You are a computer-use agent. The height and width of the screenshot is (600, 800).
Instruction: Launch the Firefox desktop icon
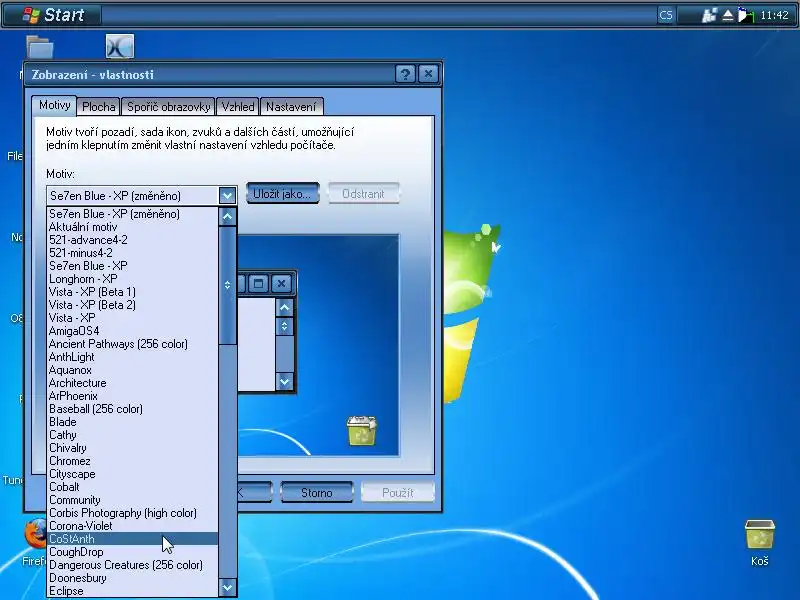(36, 542)
